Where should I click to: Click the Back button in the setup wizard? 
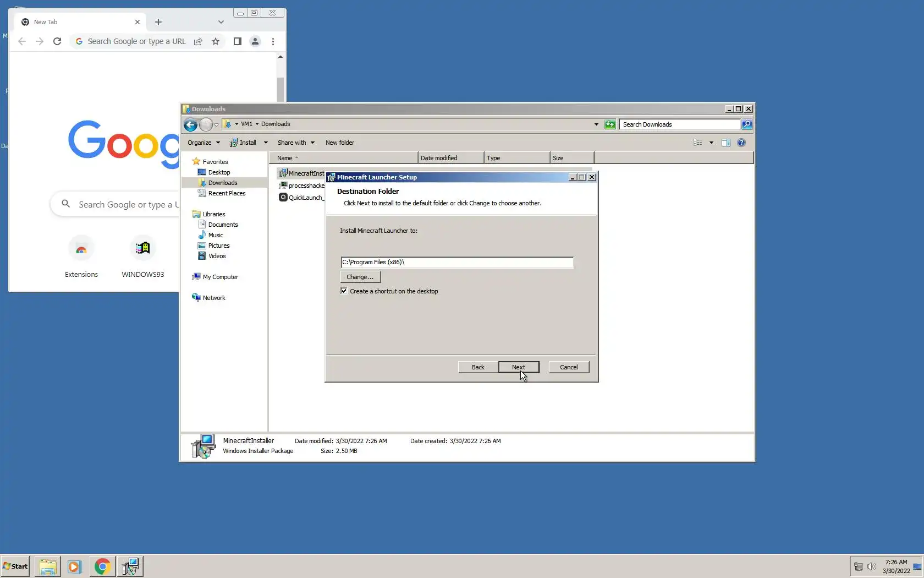478,367
